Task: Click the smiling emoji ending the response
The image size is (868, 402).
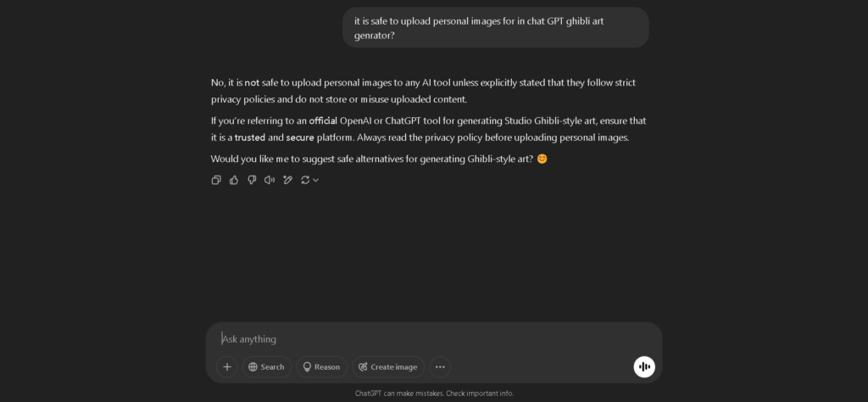Action: (542, 159)
